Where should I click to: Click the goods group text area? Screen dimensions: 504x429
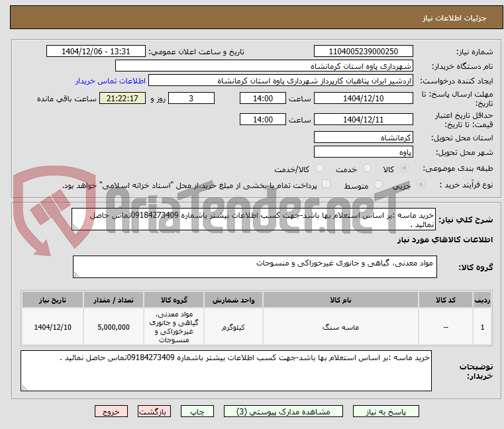(x=254, y=267)
